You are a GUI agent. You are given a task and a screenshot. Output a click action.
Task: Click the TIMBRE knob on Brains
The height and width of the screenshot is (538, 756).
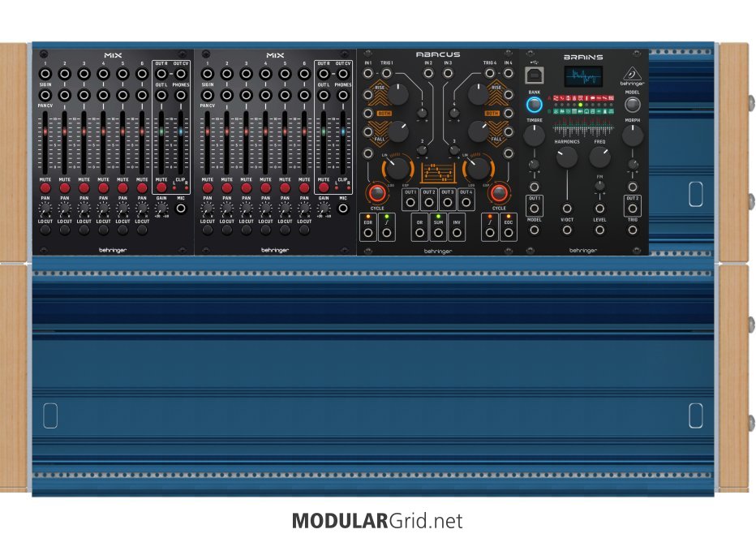[x=534, y=136]
